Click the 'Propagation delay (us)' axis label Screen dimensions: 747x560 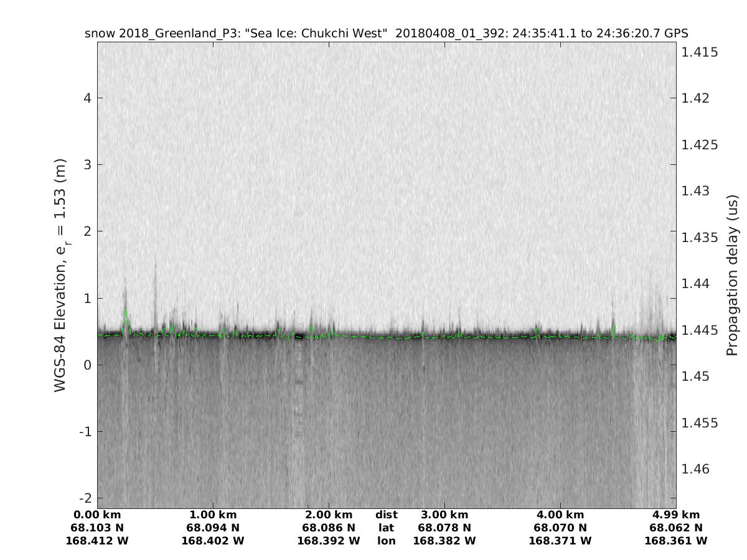(732, 275)
